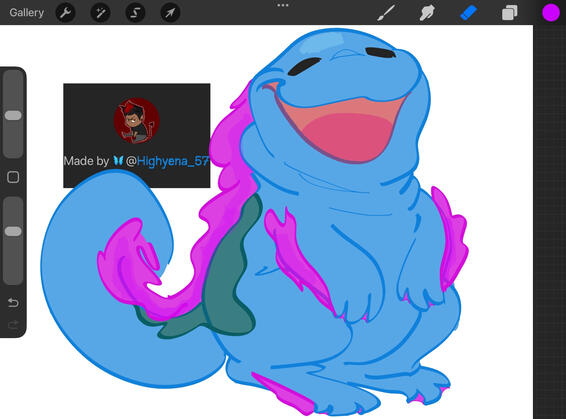This screenshot has width=566, height=419.
Task: Click the round avatar in the credit box
Action: tap(137, 121)
